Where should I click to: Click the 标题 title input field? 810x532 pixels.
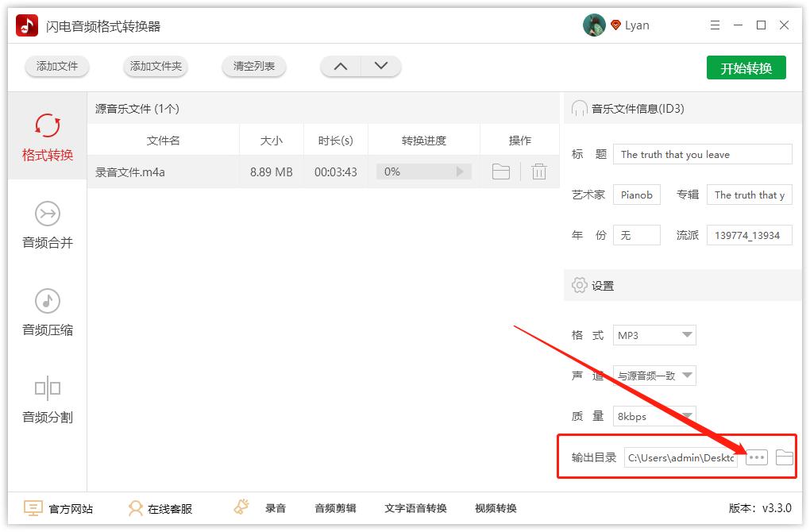[702, 154]
